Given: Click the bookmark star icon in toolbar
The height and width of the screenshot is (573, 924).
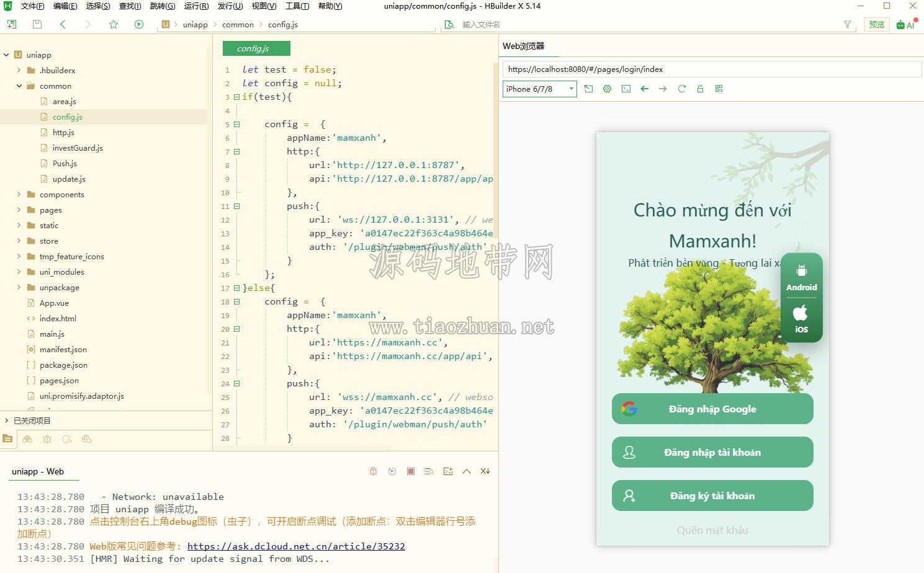Looking at the screenshot, I should pos(113,24).
